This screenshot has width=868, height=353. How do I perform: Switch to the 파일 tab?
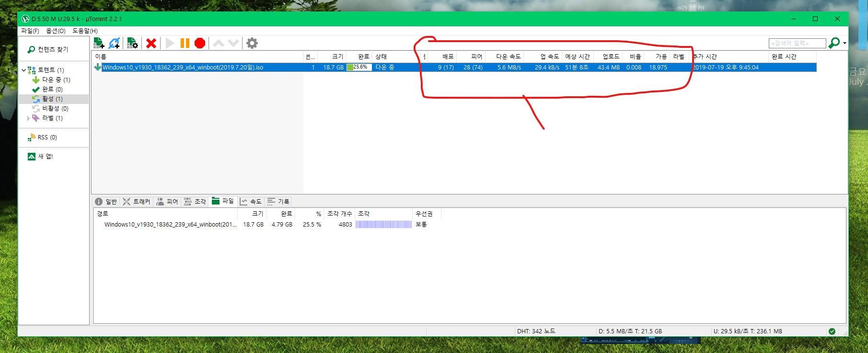coord(223,201)
